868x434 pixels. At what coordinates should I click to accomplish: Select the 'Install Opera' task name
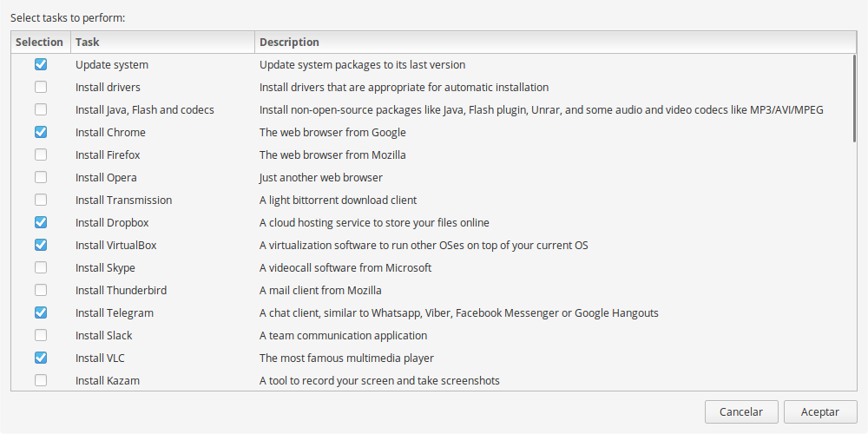(x=106, y=178)
